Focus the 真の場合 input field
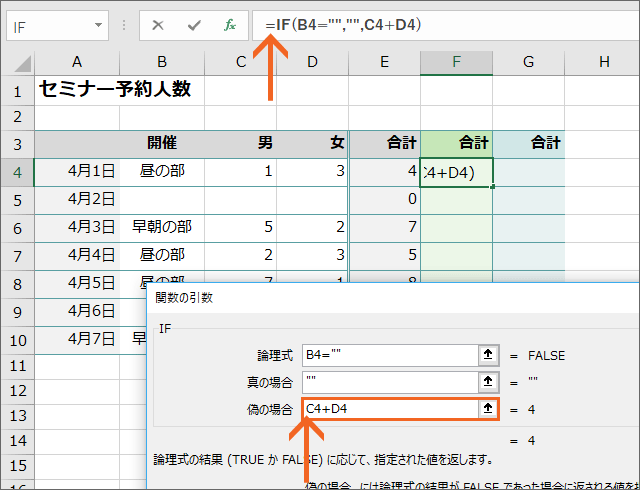 tap(390, 382)
